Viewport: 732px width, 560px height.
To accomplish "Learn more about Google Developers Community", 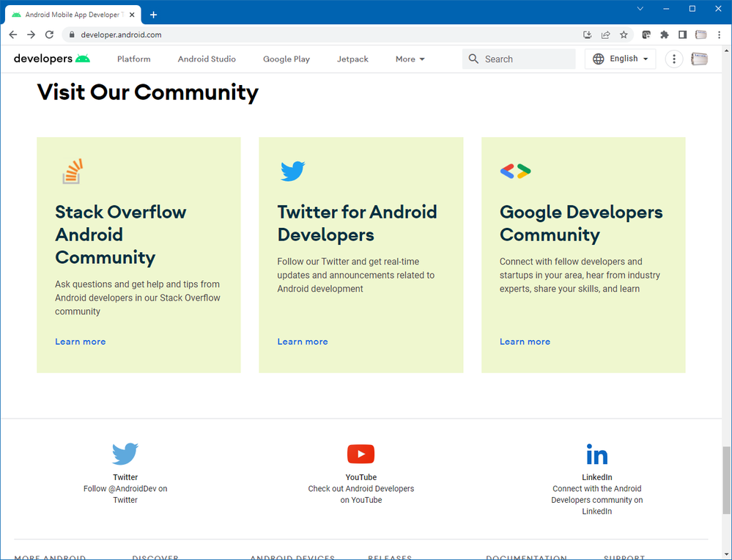I will click(x=525, y=342).
